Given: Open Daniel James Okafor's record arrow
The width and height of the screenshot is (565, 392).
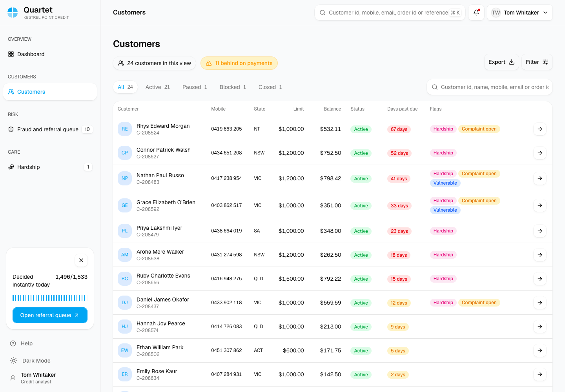Looking at the screenshot, I should tap(540, 303).
